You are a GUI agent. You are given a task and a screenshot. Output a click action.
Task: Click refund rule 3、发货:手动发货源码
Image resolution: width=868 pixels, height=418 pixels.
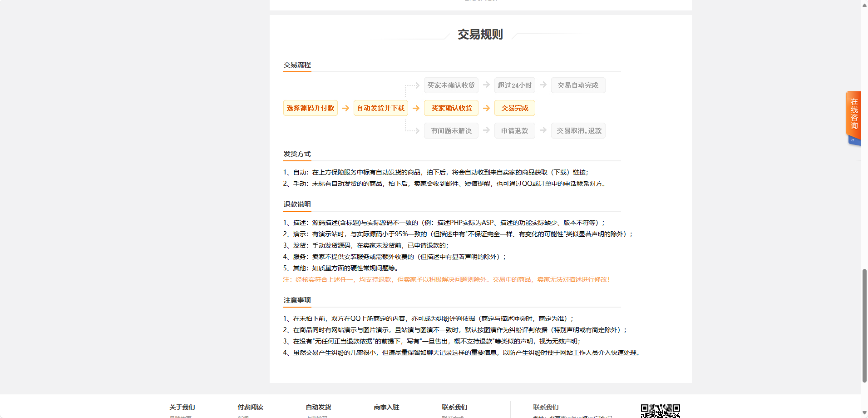[x=366, y=246]
